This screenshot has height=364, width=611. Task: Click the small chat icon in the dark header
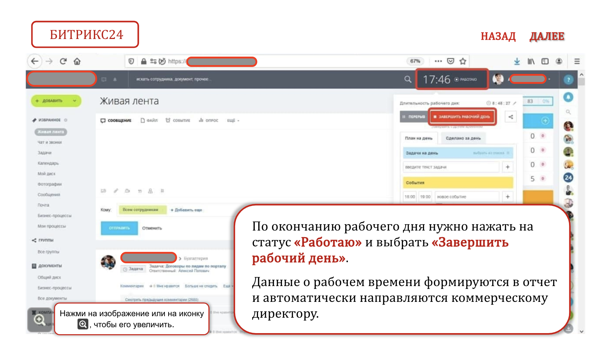click(x=104, y=79)
